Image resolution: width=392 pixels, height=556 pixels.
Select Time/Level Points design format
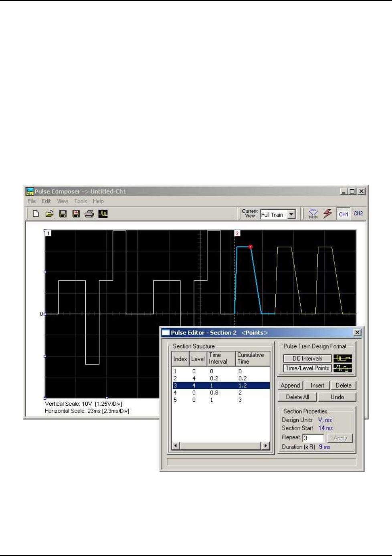pyautogui.click(x=307, y=368)
